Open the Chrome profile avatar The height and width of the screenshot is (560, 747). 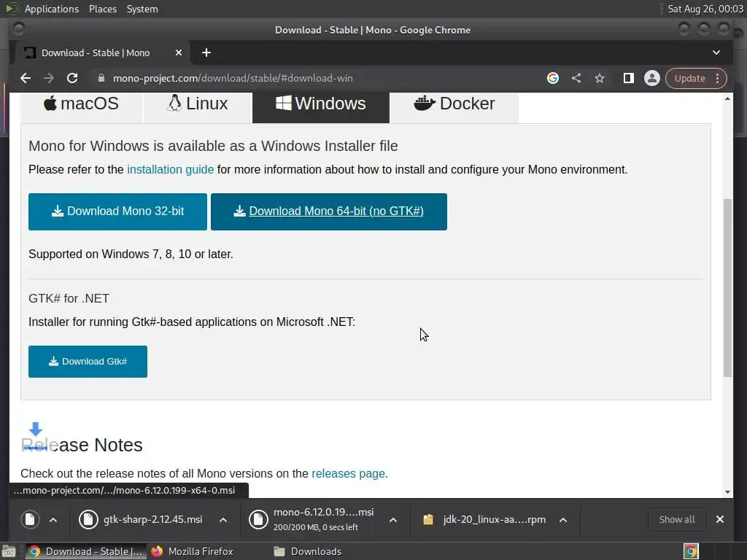[651, 78]
